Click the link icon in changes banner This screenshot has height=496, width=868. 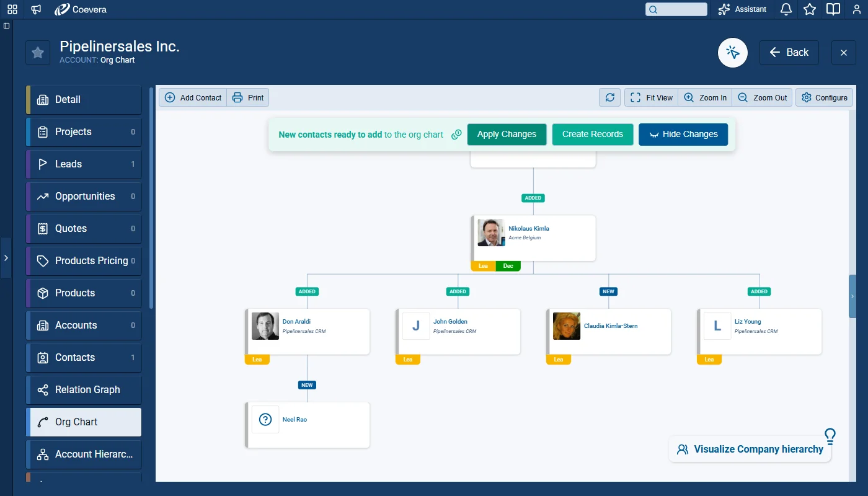tap(456, 135)
